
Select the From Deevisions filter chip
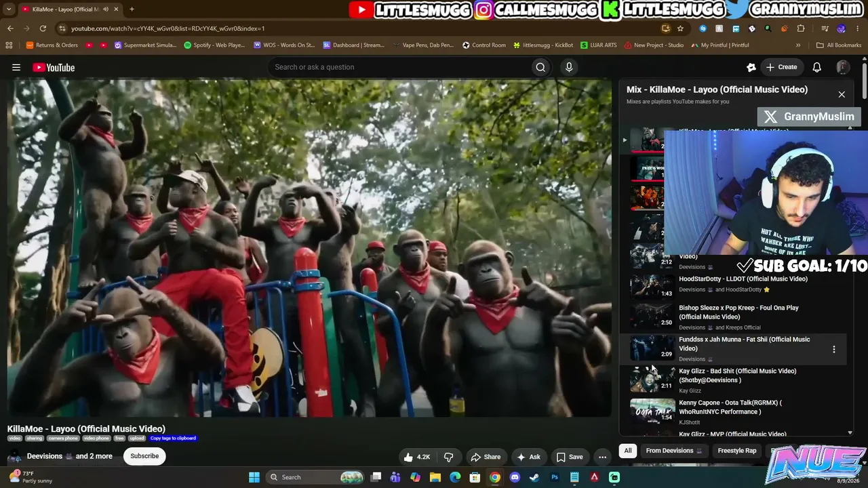(x=673, y=451)
